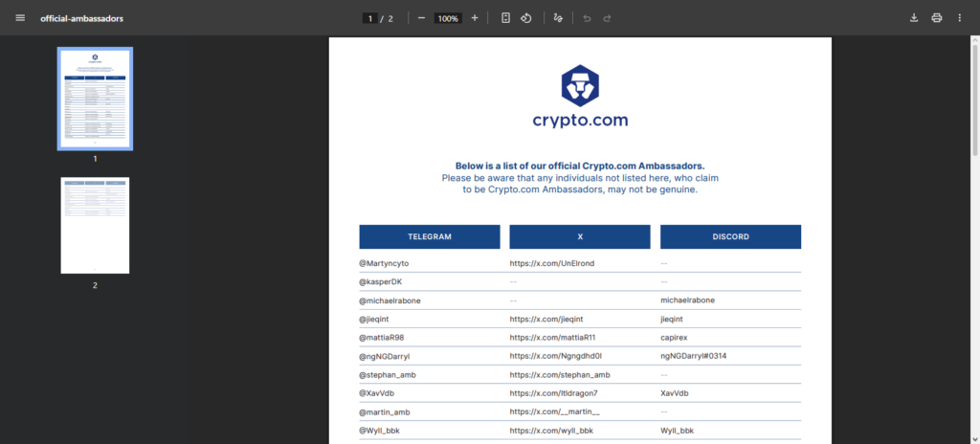Viewport: 980px width, 444px height.
Task: Click the redo arrow icon
Action: point(607,18)
